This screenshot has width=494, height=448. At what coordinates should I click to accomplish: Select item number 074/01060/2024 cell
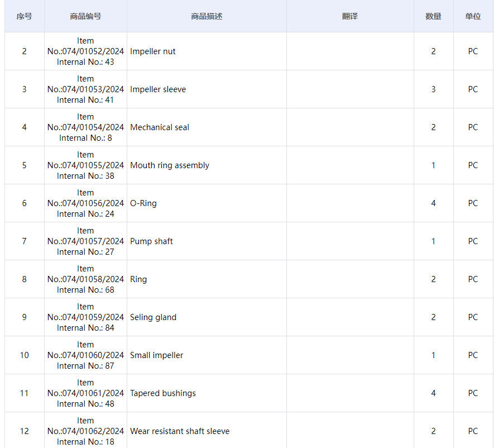pos(85,355)
